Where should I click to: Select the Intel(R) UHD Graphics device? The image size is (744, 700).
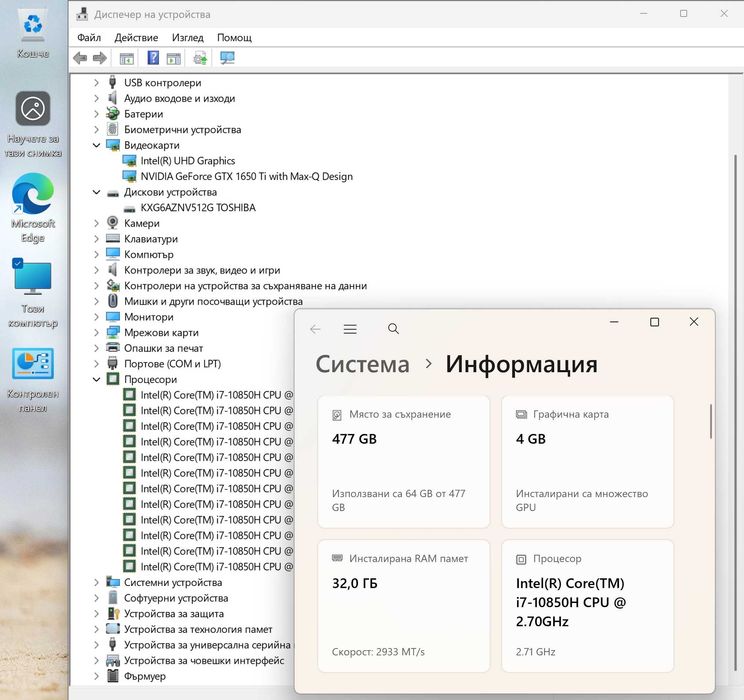(187, 161)
